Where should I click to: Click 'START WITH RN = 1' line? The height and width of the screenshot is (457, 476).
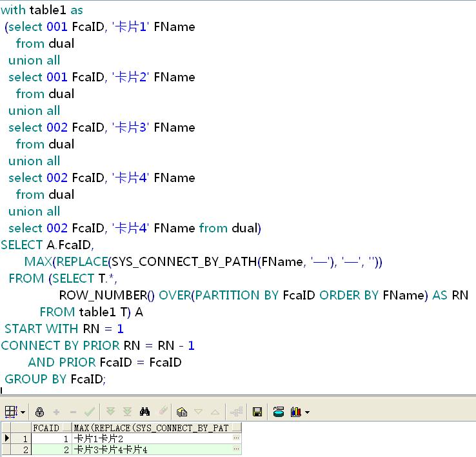tap(64, 329)
